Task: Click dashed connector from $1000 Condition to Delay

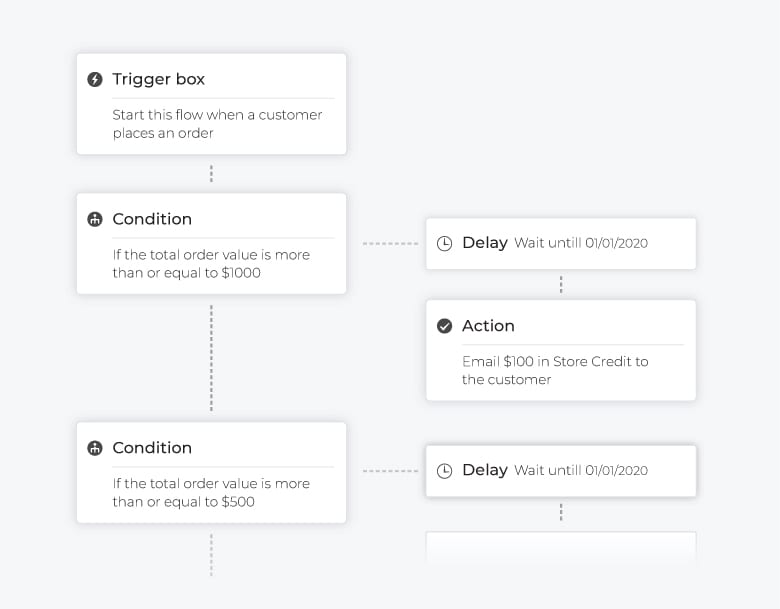Action: 390,244
